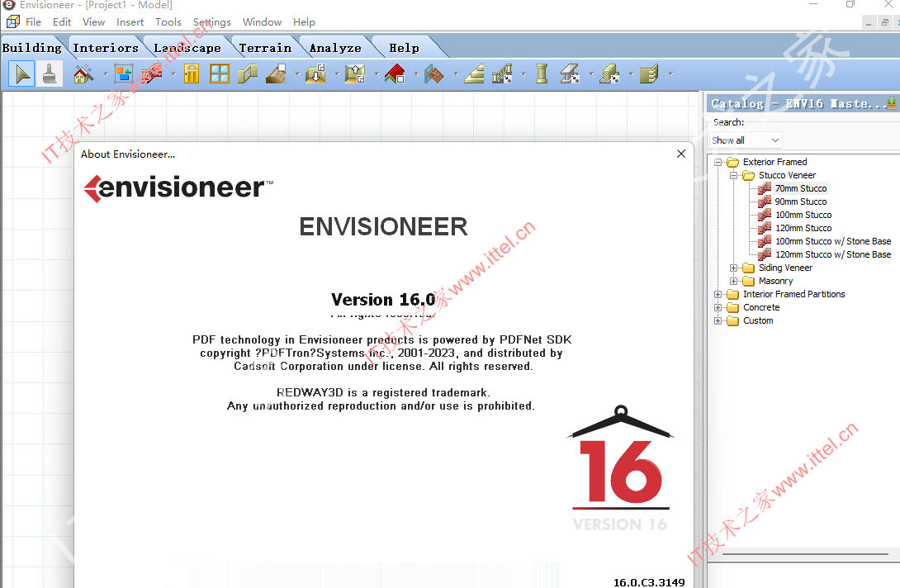Screen dimensions: 900x588
Task: Open dropdown arrow next to Roofs tool
Action: (x=416, y=74)
